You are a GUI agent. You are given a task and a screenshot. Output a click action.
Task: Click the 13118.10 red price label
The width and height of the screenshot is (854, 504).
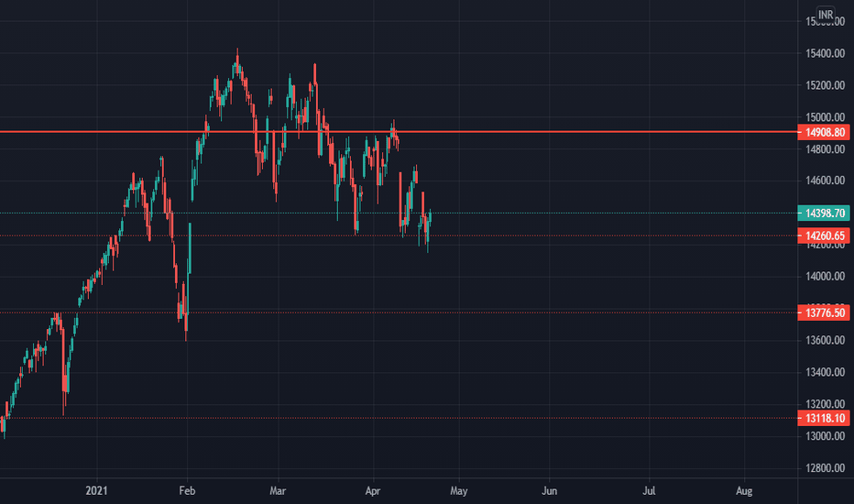[824, 419]
